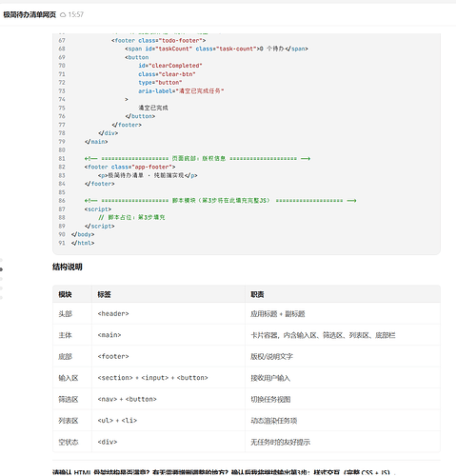Click the aria-label="清空已完成任务" code line
This screenshot has height=476, width=456.
click(x=181, y=90)
